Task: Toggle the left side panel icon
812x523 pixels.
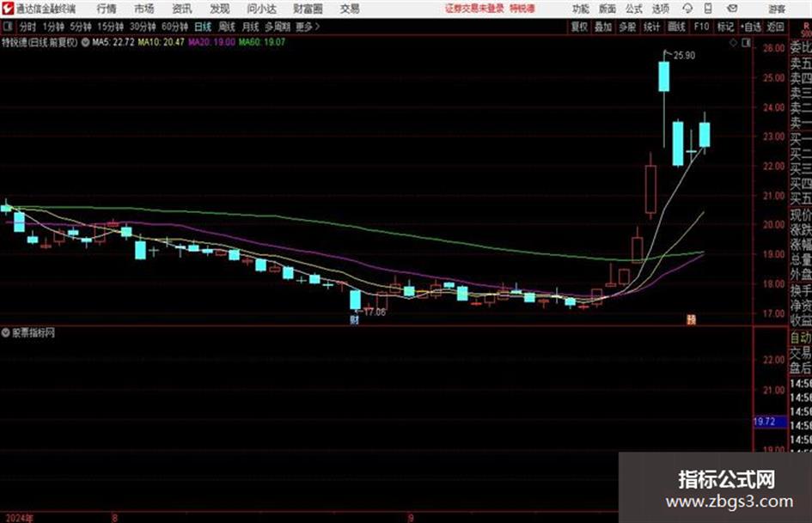Action: point(8,26)
